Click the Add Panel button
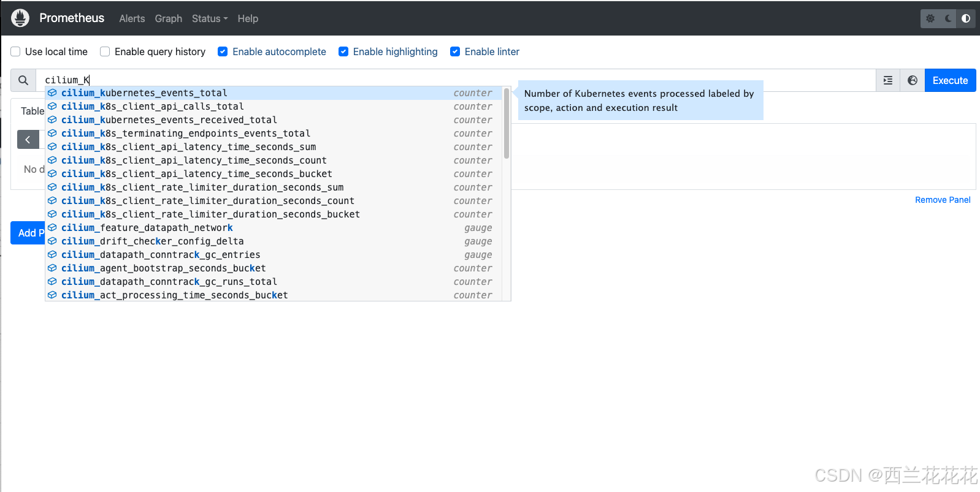The width and height of the screenshot is (980, 492). 28,233
